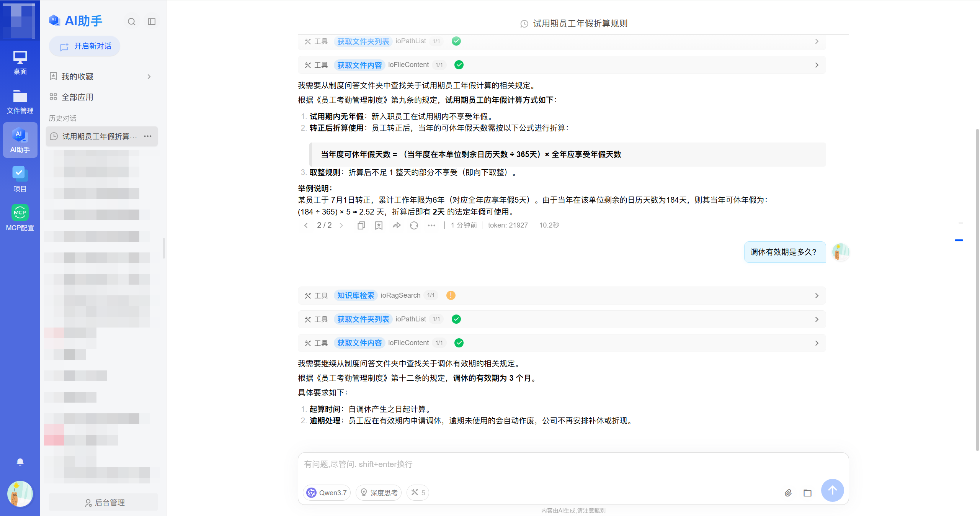Click the top 获取文件夹列表 tool tag

coord(363,41)
